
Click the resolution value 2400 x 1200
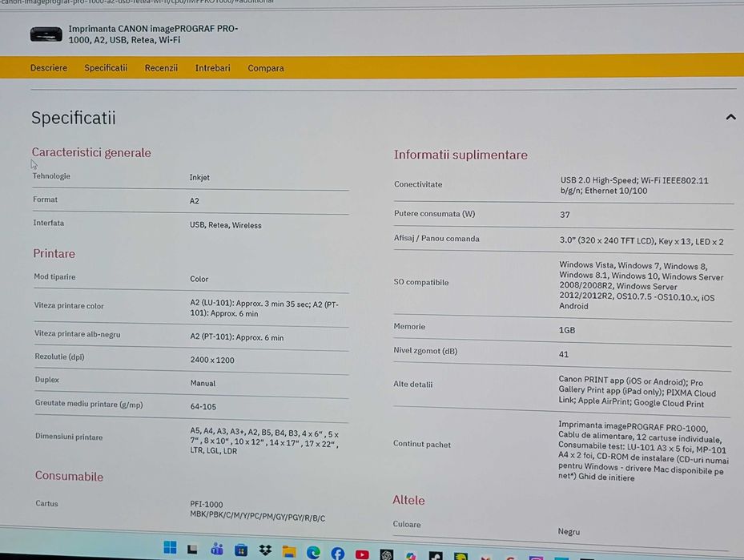click(212, 361)
